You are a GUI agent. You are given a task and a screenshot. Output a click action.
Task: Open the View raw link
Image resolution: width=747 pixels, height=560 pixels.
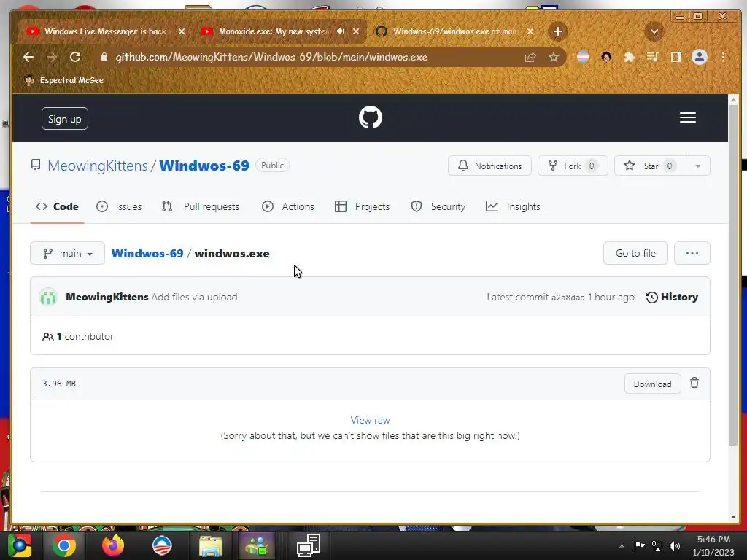[370, 420]
